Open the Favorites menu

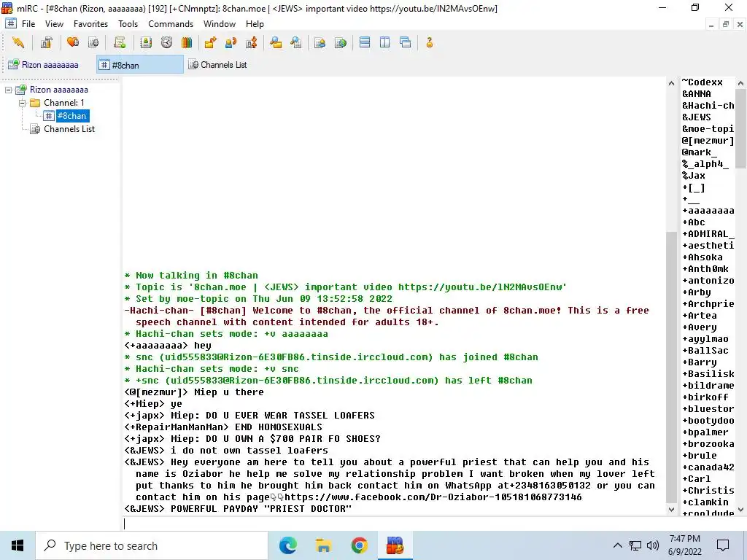click(x=90, y=24)
